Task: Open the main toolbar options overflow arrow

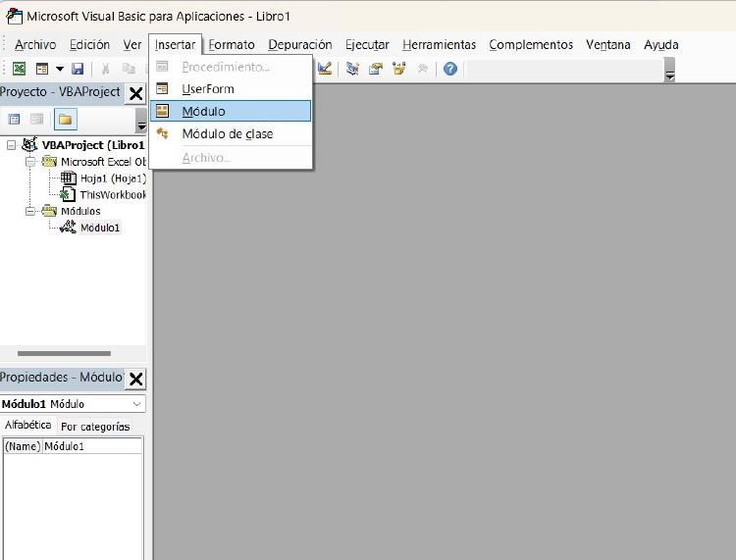Action: point(670,70)
